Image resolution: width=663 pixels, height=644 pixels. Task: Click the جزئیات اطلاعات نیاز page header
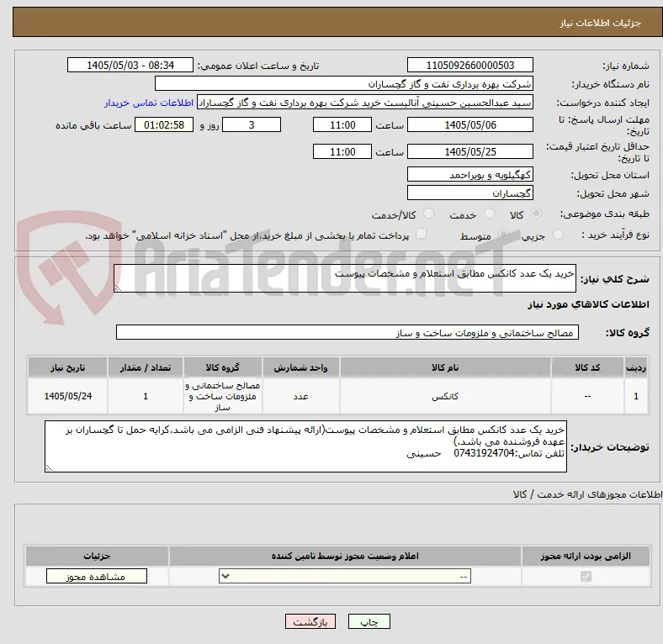pyautogui.click(x=337, y=22)
